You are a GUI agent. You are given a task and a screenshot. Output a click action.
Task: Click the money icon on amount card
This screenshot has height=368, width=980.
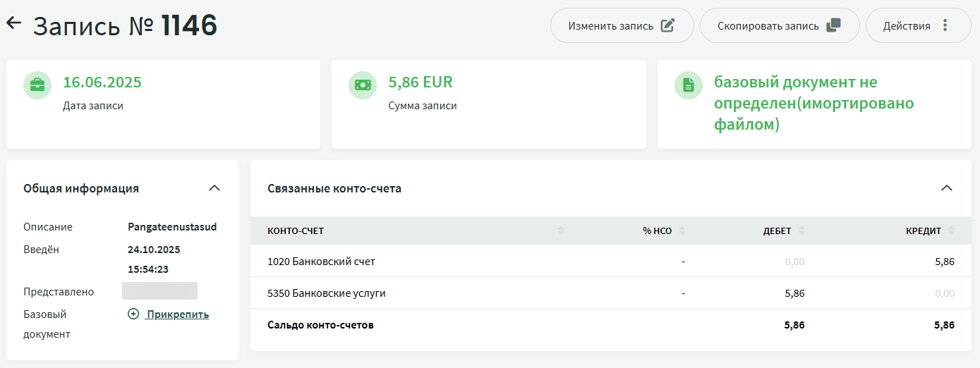(x=363, y=85)
